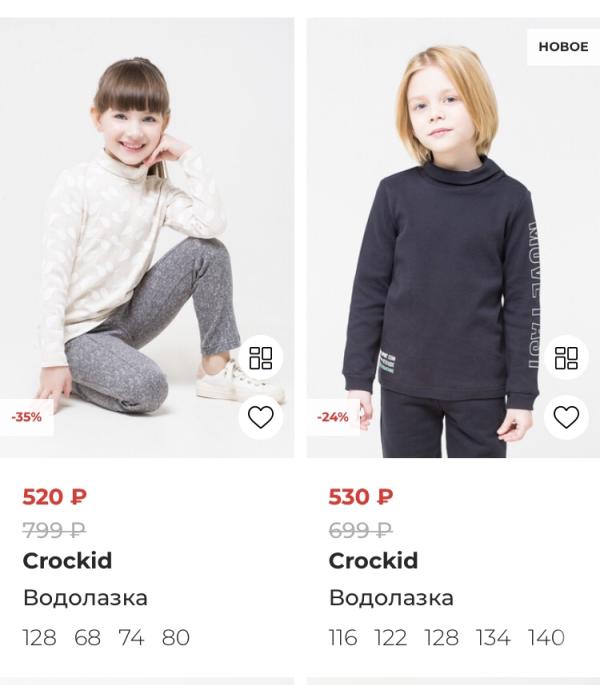Select size 116 for the navy turtleneck
Screen dimensions: 600x685
coord(343,638)
